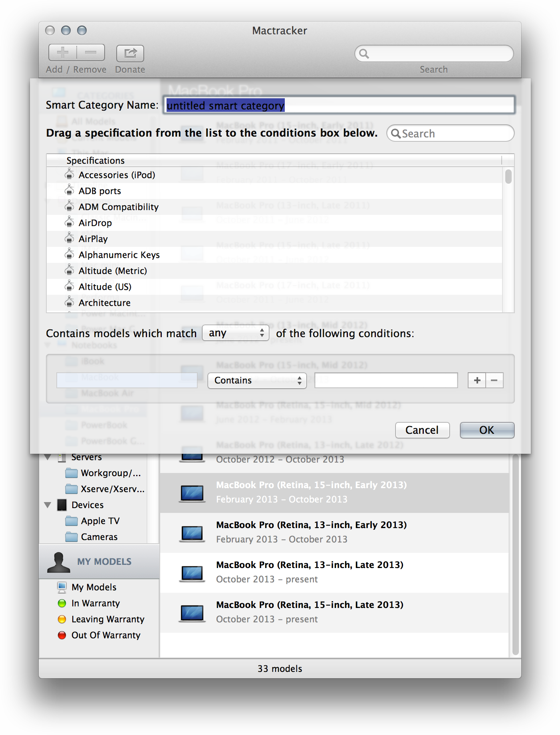Select the Altitude (US) specification icon

[70, 286]
